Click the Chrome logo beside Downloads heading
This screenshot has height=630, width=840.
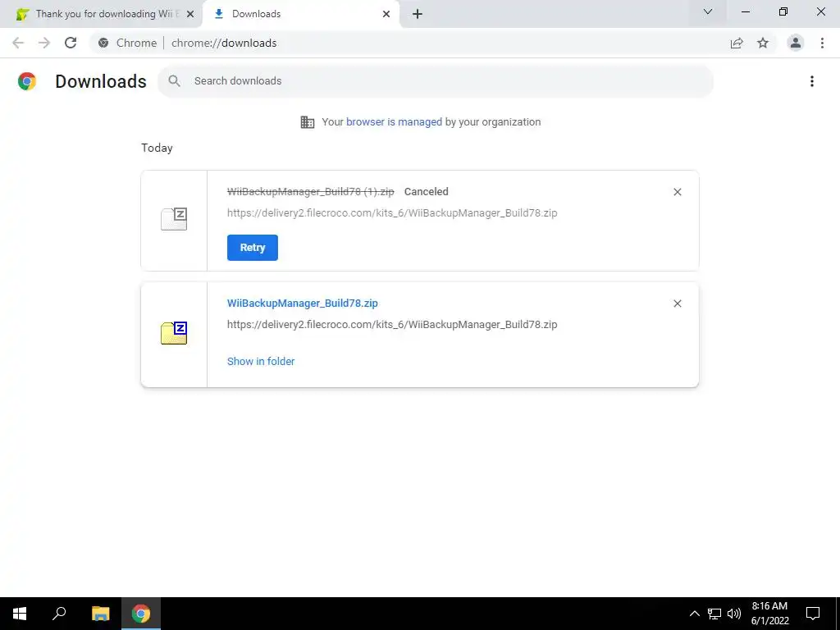(x=27, y=81)
